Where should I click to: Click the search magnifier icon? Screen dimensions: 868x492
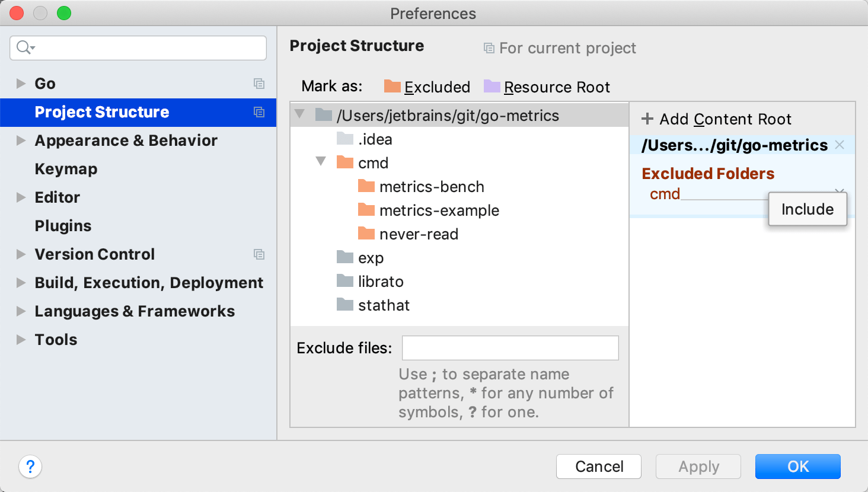(24, 47)
